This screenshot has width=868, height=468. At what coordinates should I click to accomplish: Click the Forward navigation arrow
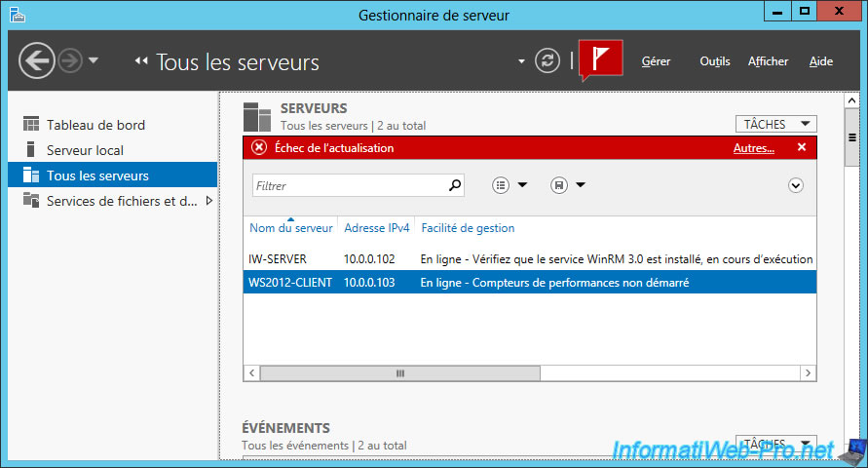[x=70, y=60]
